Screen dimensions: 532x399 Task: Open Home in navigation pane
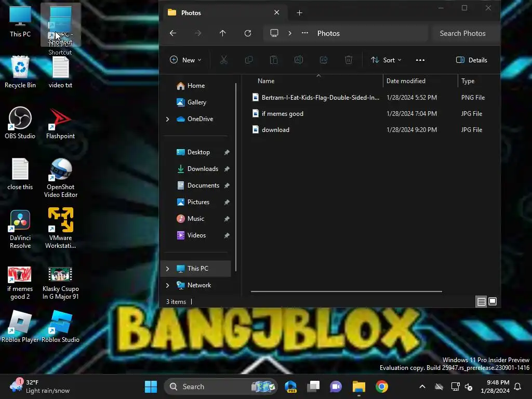197,86
